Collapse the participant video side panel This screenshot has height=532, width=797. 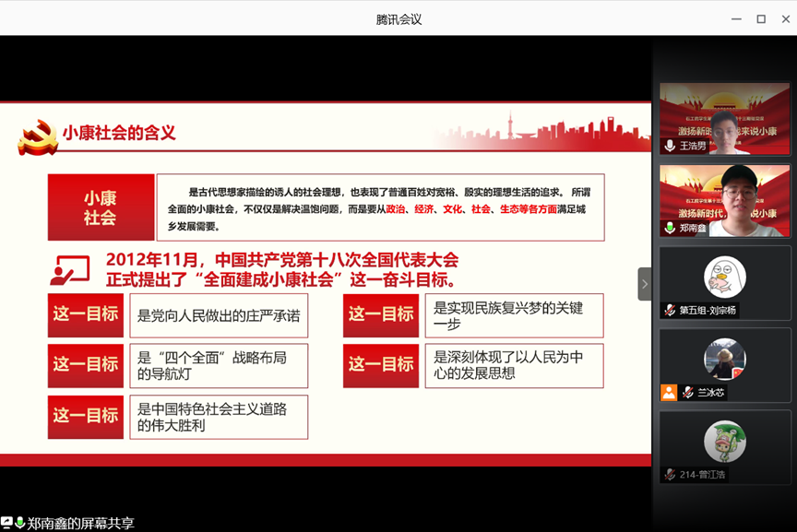[644, 284]
